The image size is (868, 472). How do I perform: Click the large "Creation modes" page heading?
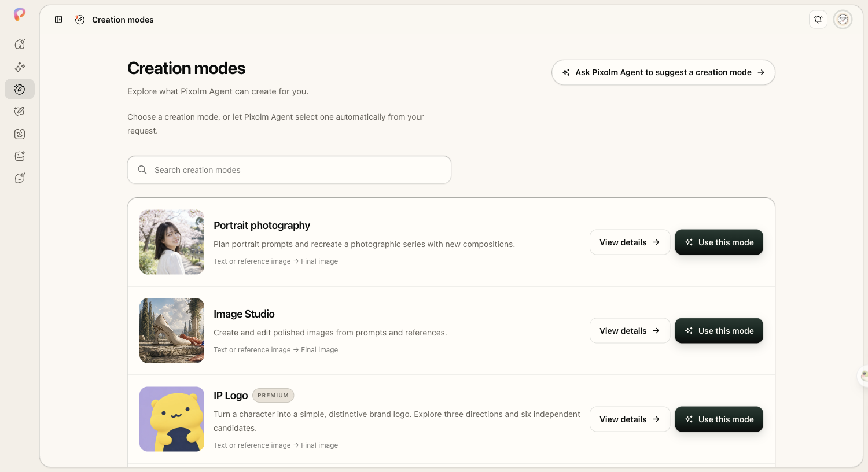click(186, 68)
